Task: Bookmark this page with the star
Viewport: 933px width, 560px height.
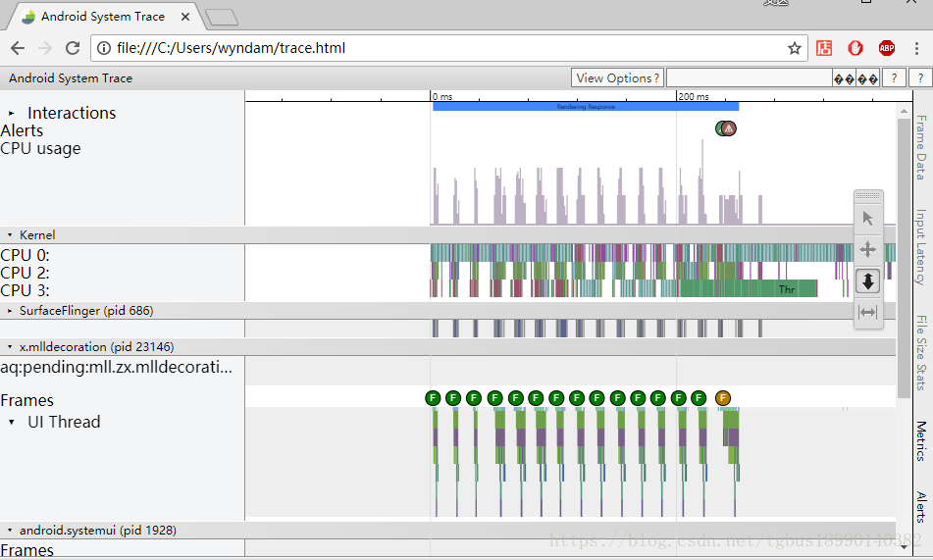Action: [794, 48]
